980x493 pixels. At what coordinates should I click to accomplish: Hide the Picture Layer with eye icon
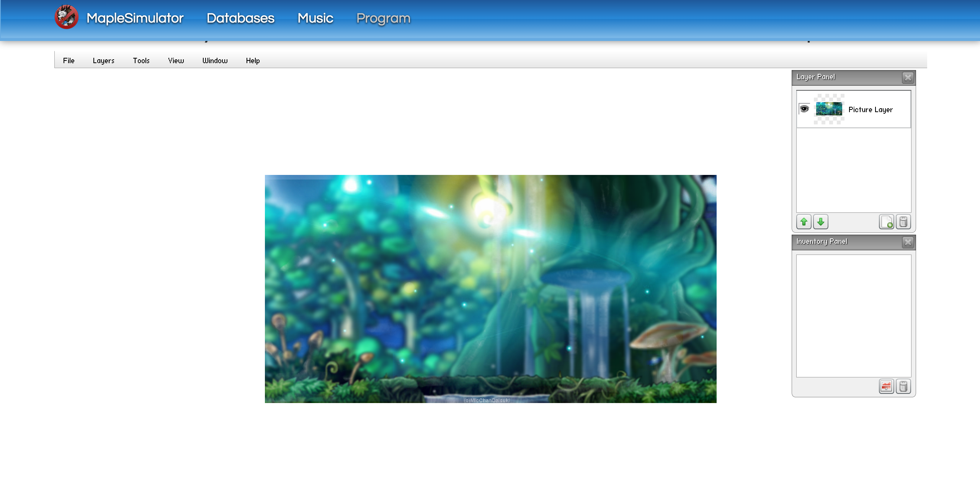[804, 109]
